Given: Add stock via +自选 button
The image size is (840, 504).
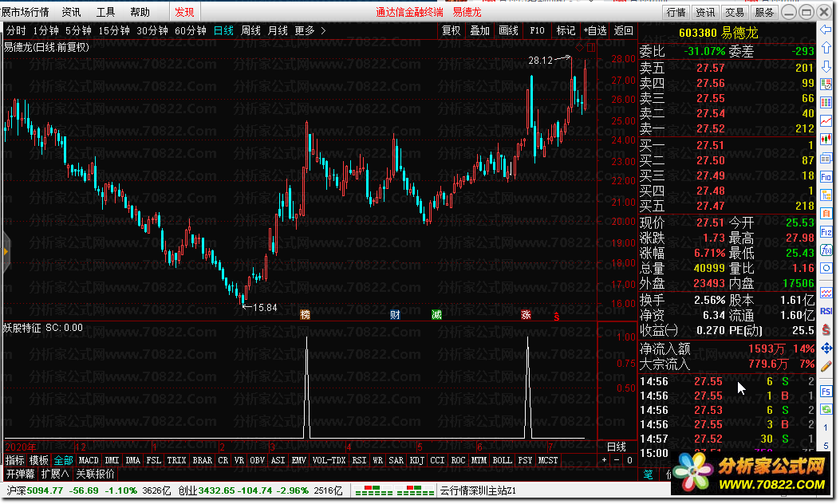Looking at the screenshot, I should (595, 30).
